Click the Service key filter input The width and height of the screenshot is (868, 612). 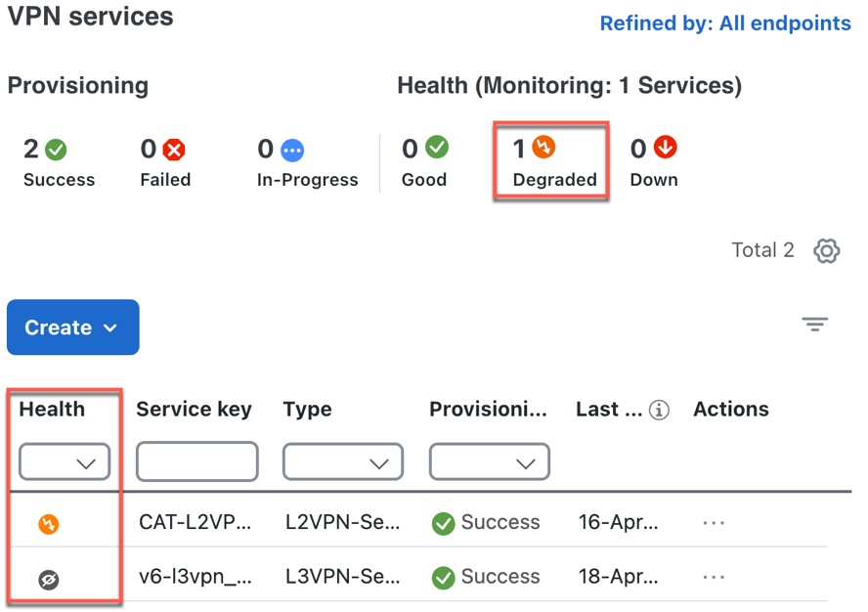[197, 461]
